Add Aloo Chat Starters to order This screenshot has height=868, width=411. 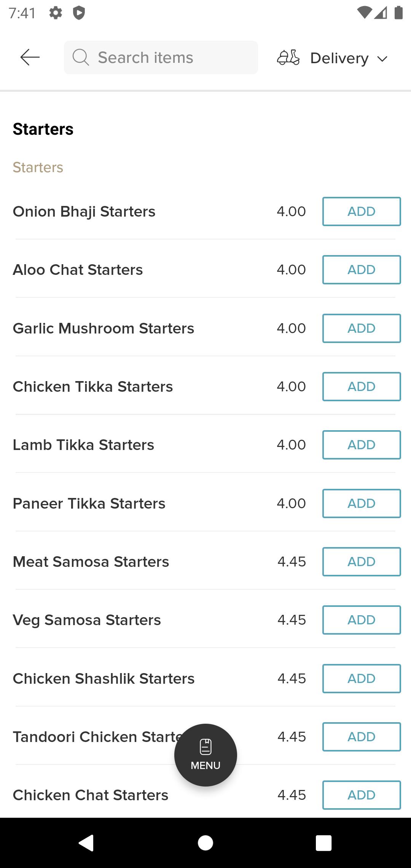pyautogui.click(x=362, y=270)
